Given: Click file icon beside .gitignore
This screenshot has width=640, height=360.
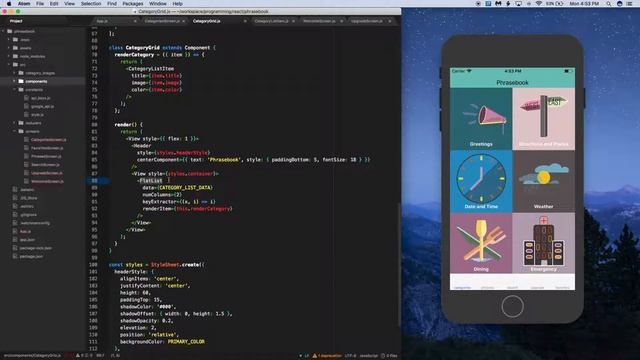Looking at the screenshot, I should point(16,215).
